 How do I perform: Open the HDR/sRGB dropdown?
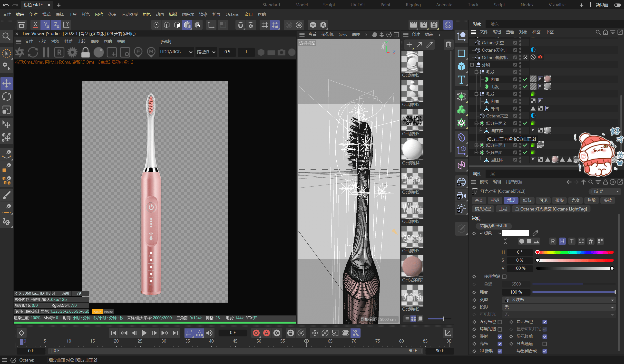coord(176,52)
